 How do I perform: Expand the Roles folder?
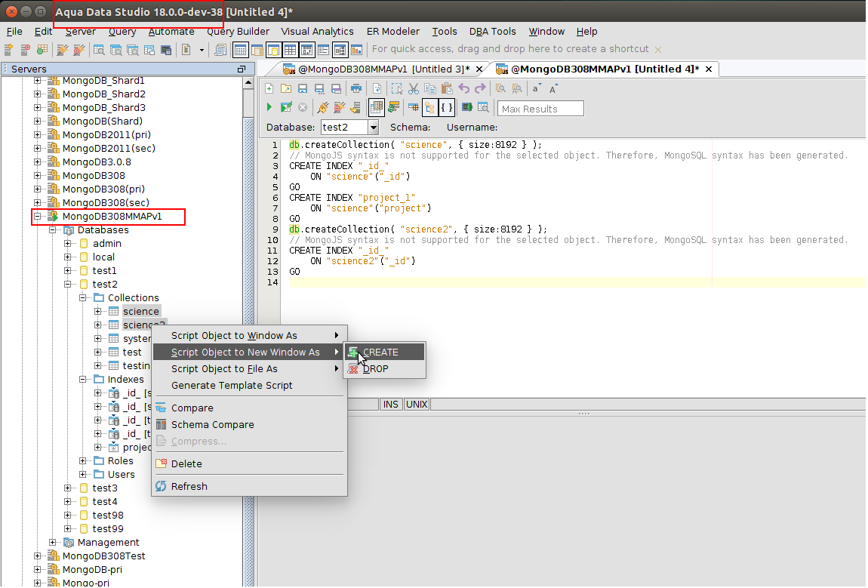point(82,460)
